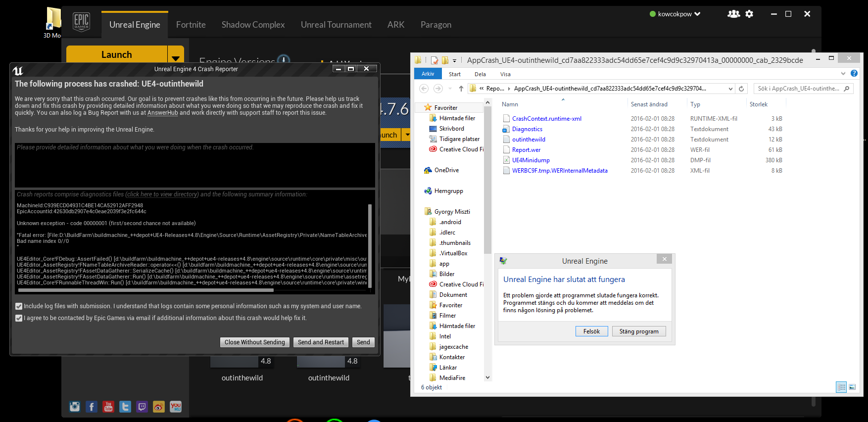Click the Unreal logo in Crash Reporter title bar
The width and height of the screenshot is (868, 422).
(x=18, y=71)
